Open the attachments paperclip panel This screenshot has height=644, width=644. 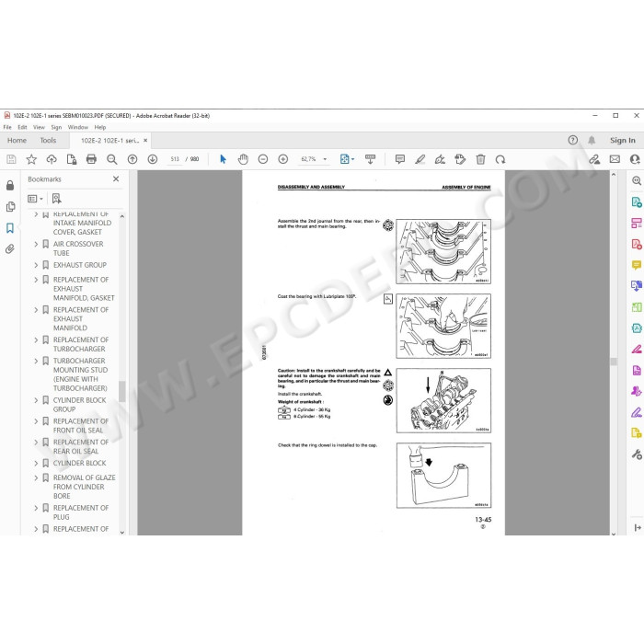point(11,249)
